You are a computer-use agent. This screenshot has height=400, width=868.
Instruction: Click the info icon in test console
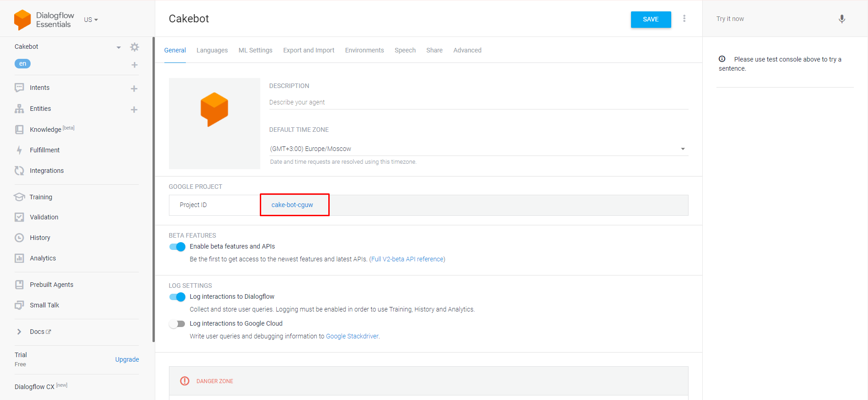[x=722, y=59]
